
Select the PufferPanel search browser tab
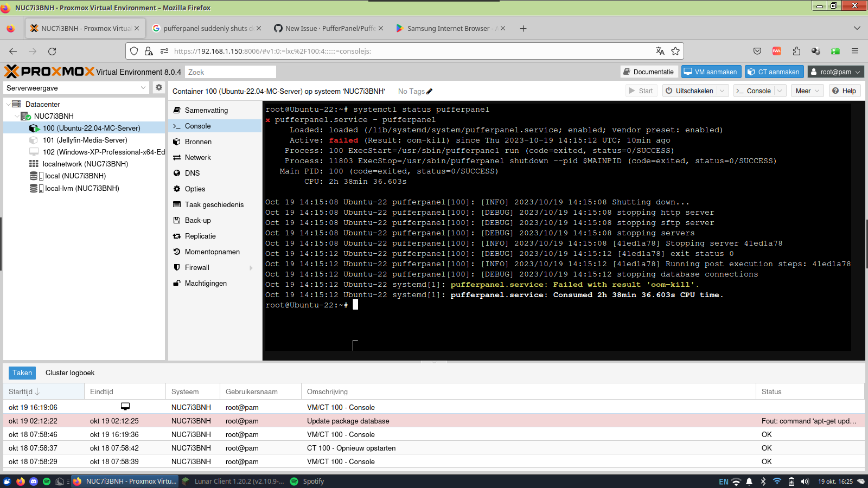click(206, 28)
